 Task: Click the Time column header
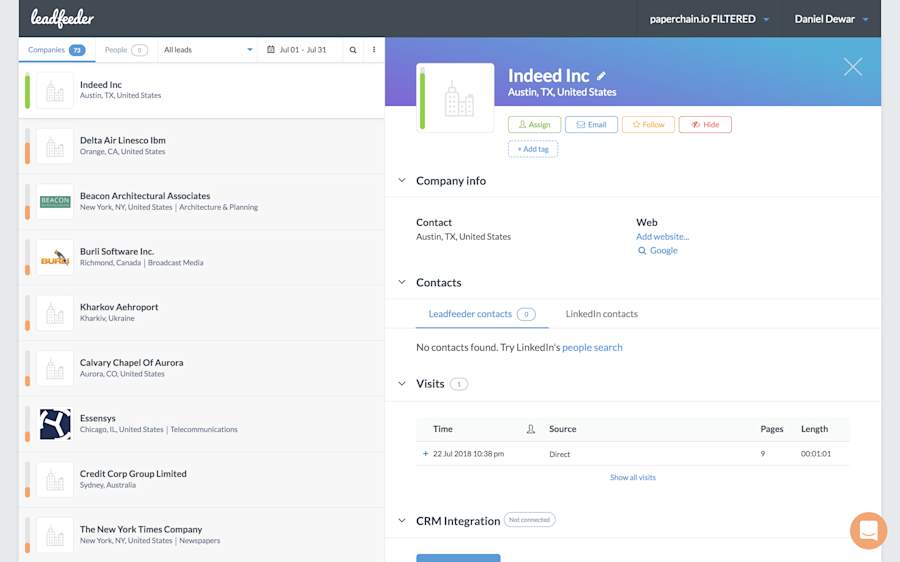pos(443,429)
